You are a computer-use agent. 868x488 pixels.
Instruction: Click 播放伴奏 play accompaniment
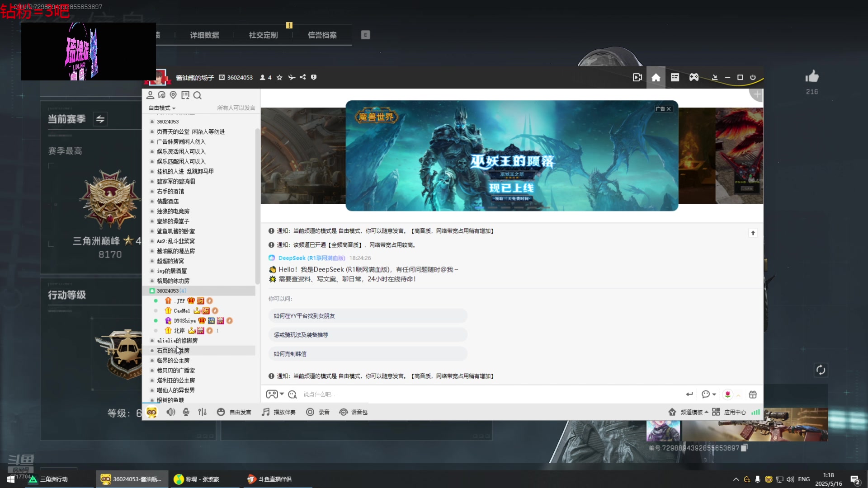click(279, 412)
